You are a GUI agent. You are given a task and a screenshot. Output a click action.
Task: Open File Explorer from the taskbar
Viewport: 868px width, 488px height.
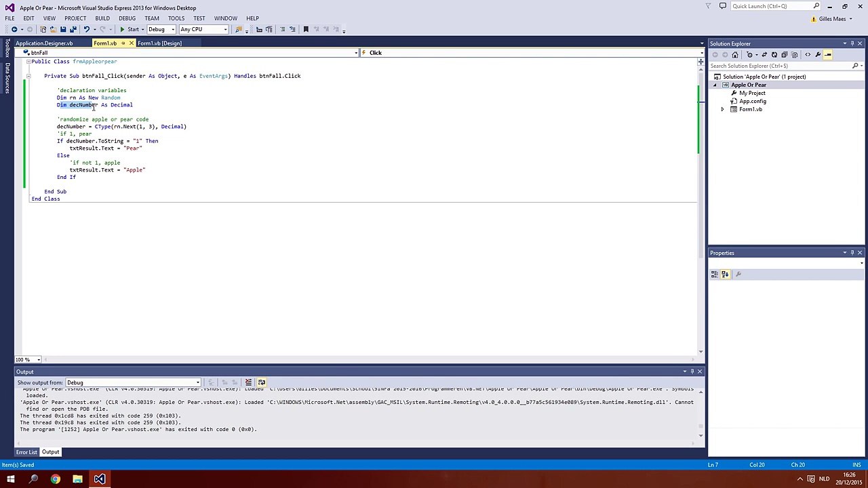77,479
